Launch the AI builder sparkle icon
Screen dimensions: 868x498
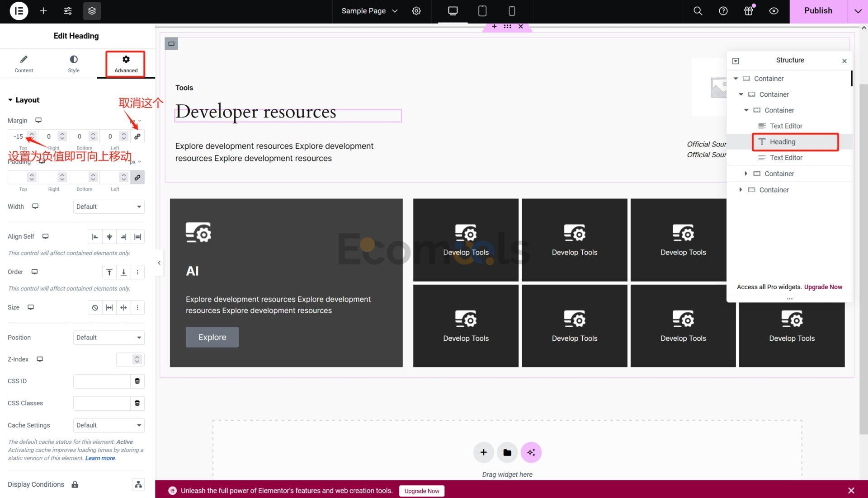pyautogui.click(x=531, y=452)
